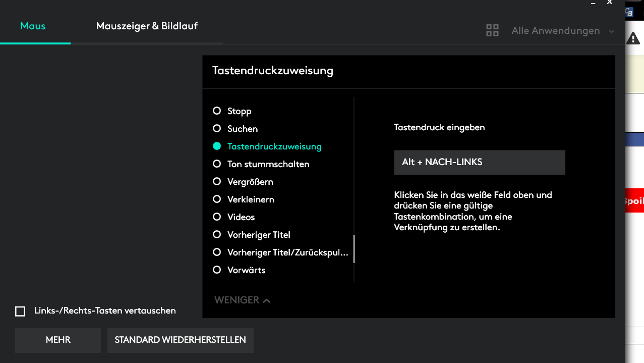Select Vorheriger Titel option
The height and width of the screenshot is (363, 644).
pos(217,235)
